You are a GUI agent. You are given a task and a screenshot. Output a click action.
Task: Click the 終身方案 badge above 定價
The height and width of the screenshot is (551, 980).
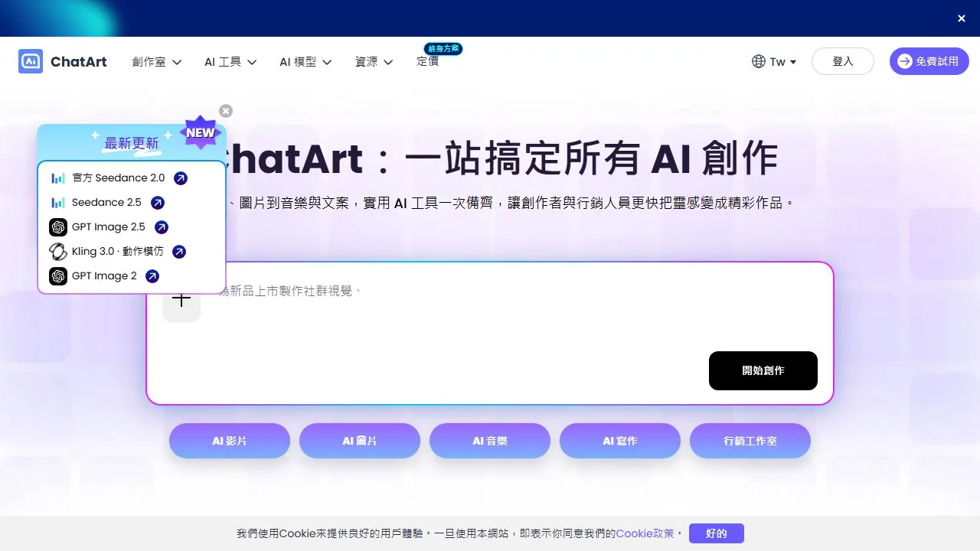click(x=443, y=48)
